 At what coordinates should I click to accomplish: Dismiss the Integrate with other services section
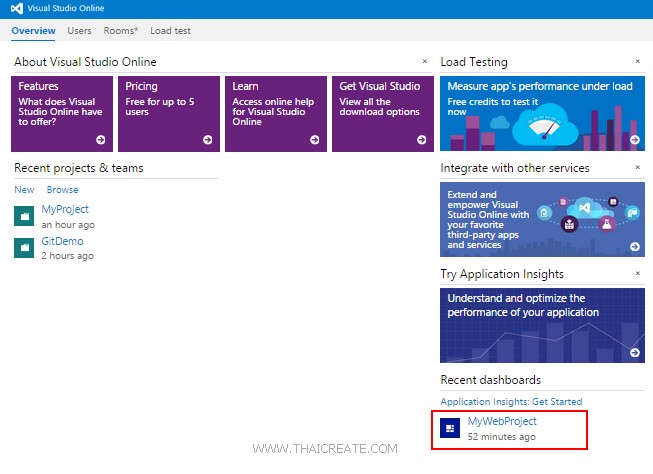pos(638,167)
